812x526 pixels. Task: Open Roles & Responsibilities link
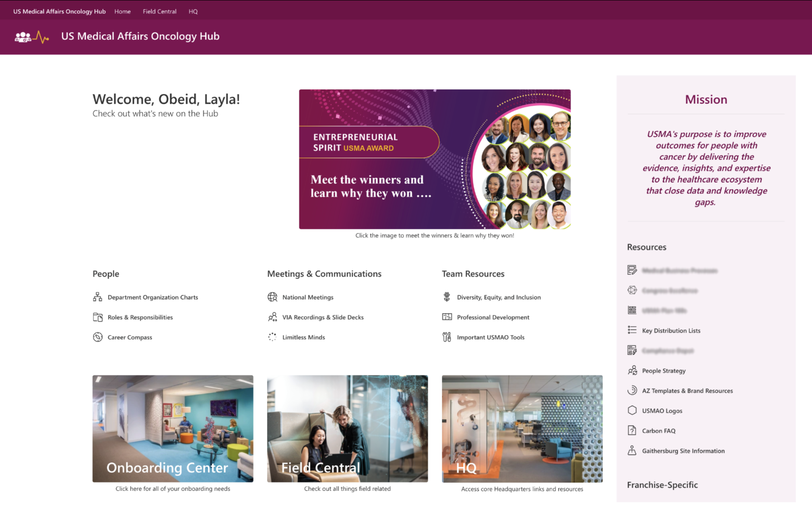(x=140, y=317)
